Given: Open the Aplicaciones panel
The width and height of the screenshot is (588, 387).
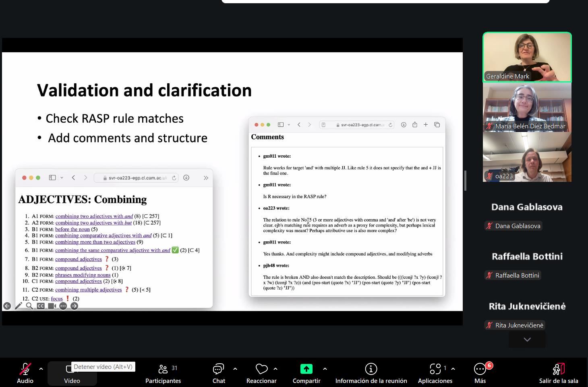Looking at the screenshot, I should [x=435, y=373].
